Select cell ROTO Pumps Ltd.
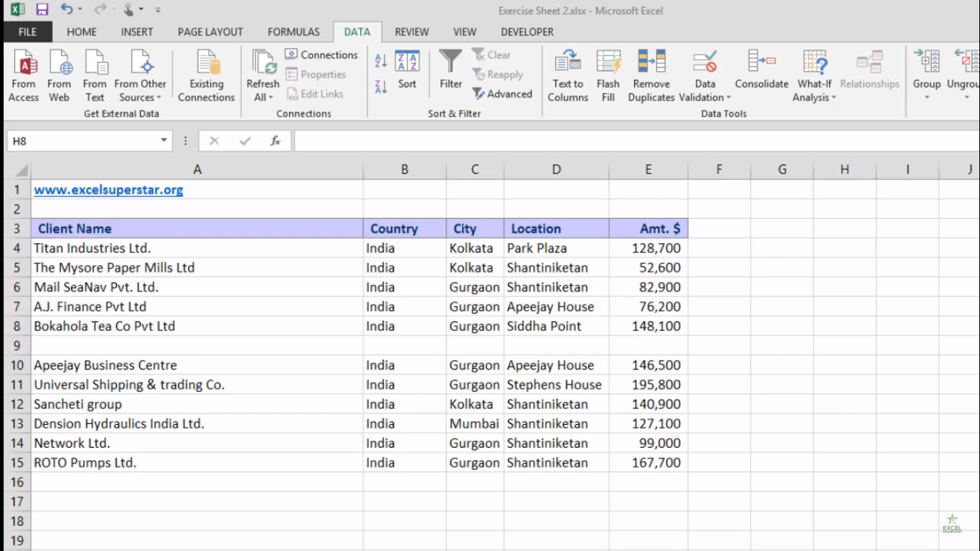The image size is (980, 551). point(197,463)
